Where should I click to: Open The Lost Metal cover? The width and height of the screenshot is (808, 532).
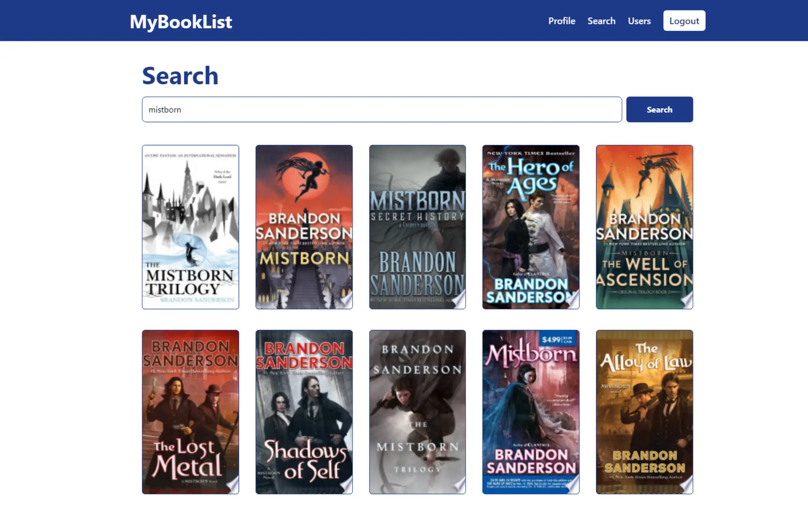[x=190, y=412]
